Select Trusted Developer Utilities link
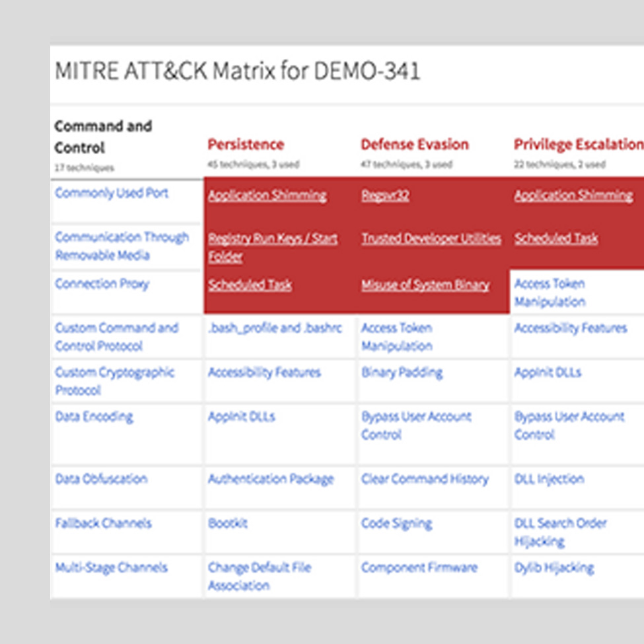The height and width of the screenshot is (644, 644). tap(431, 239)
